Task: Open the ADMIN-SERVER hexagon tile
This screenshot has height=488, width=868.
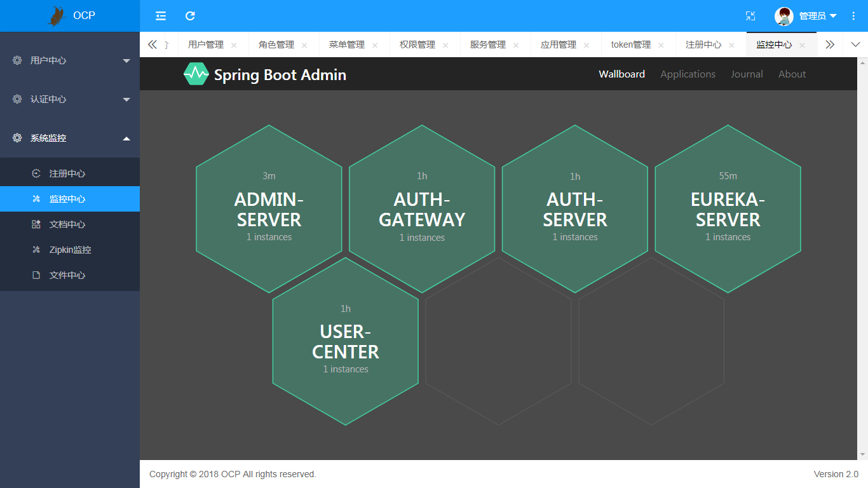Action: [269, 208]
